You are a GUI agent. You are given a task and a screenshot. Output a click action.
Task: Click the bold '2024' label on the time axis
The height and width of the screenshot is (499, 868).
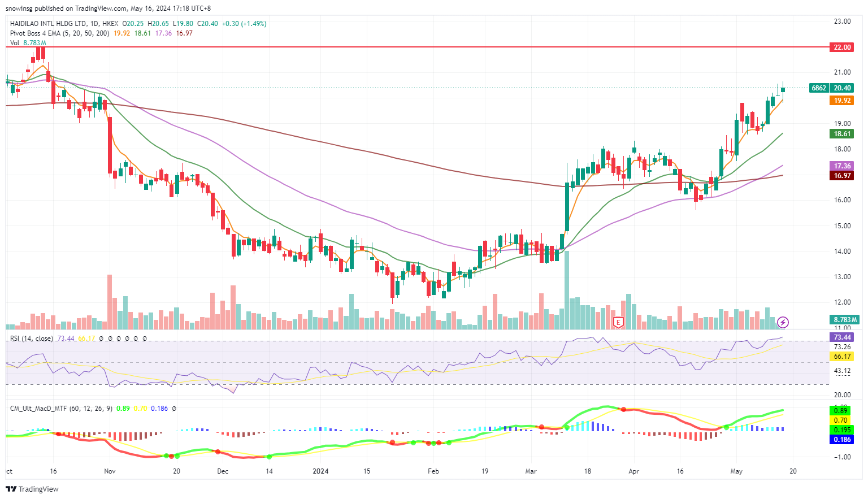coord(320,471)
